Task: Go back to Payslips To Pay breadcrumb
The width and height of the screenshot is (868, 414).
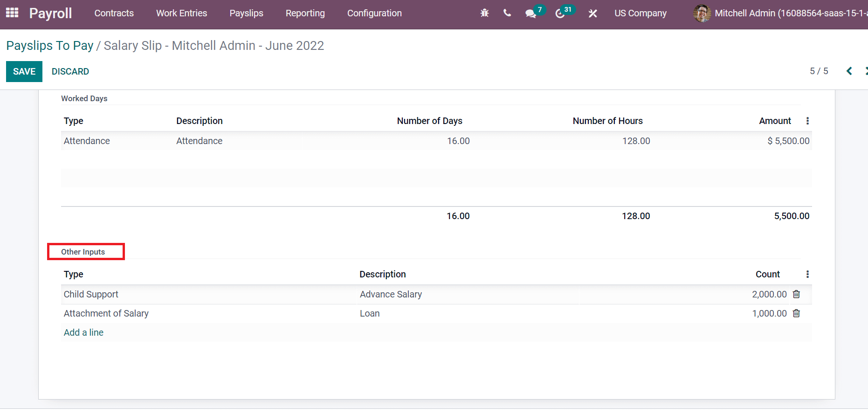Action: coord(50,46)
